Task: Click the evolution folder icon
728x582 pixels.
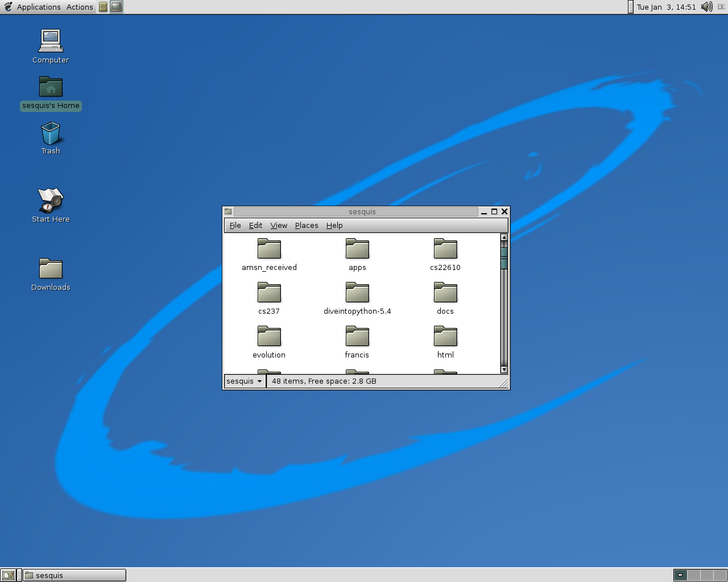Action: coord(269,336)
